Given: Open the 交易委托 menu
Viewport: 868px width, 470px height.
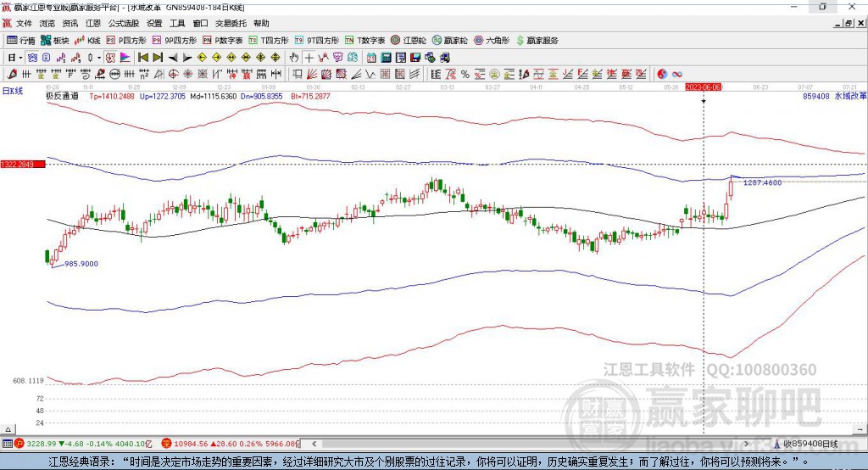Looking at the screenshot, I should point(231,23).
